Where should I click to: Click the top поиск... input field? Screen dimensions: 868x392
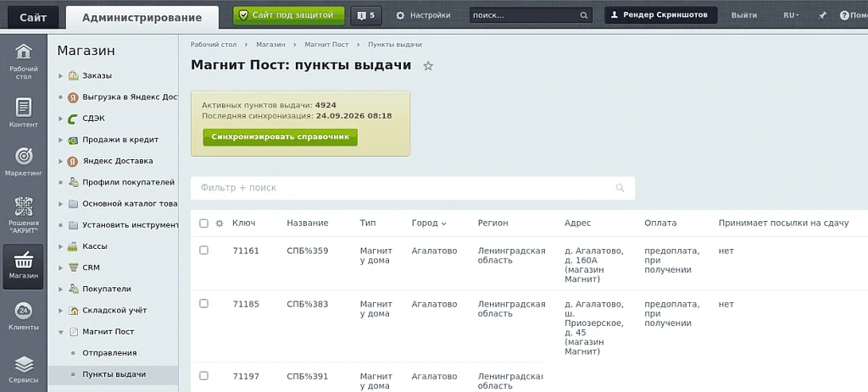tap(531, 15)
